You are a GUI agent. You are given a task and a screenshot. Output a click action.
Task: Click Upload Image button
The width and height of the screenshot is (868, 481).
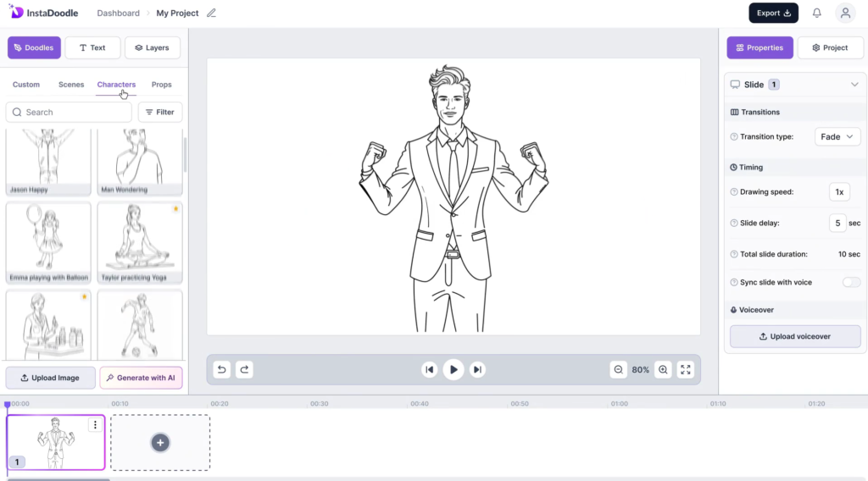50,378
